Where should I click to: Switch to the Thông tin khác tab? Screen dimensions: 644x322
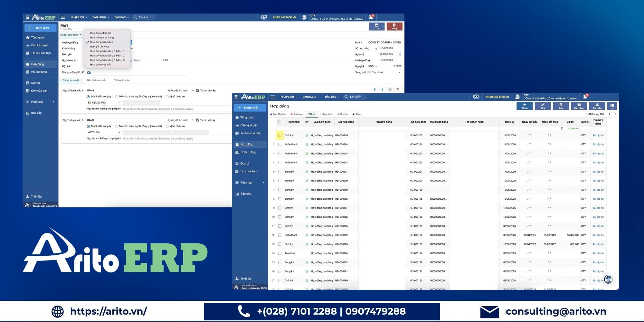pos(122,80)
